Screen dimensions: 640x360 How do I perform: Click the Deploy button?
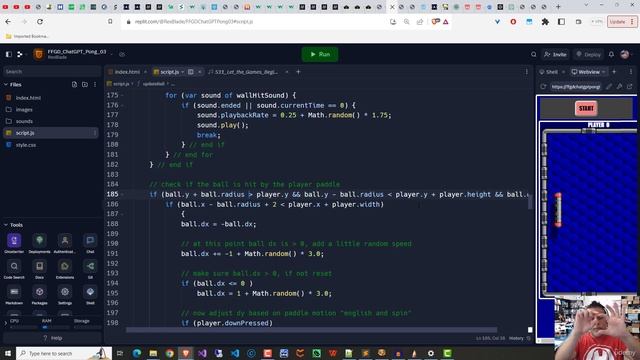point(588,54)
